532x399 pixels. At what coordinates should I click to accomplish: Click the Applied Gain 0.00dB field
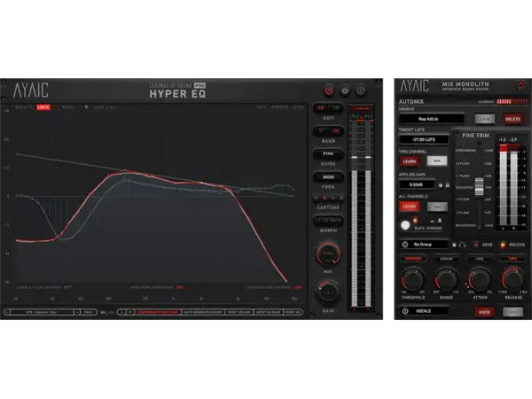click(417, 185)
